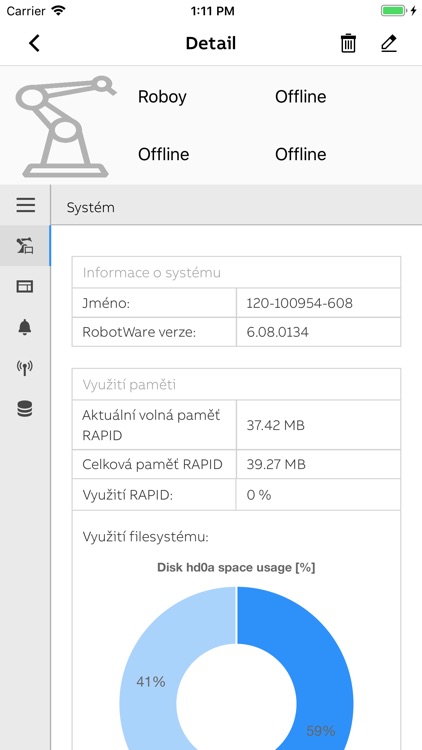
Task: Tap the RobotWare verze: label
Action: (139, 332)
